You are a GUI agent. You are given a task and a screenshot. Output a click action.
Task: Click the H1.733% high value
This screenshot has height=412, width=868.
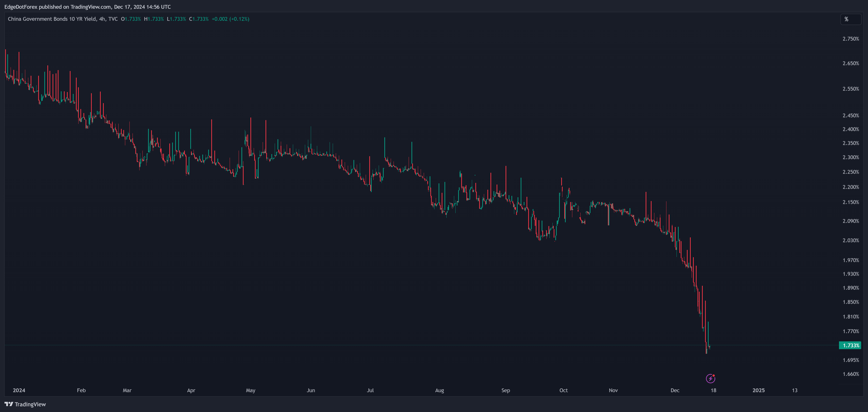coord(154,19)
